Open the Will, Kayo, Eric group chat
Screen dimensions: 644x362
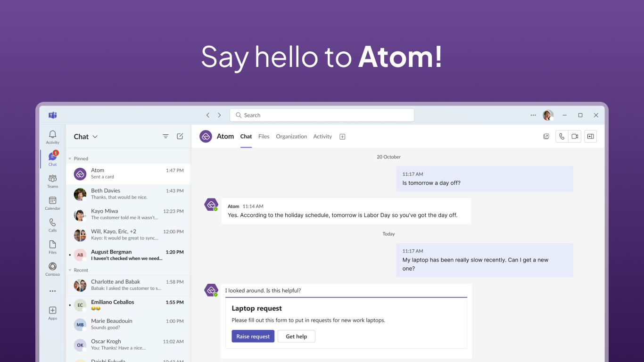[x=128, y=235]
